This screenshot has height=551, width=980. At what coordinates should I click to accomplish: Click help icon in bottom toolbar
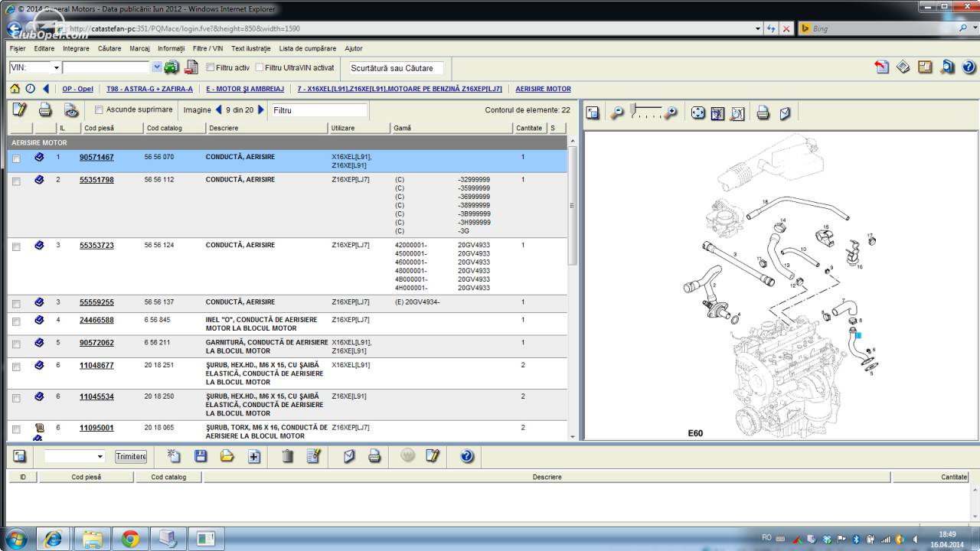(x=467, y=456)
